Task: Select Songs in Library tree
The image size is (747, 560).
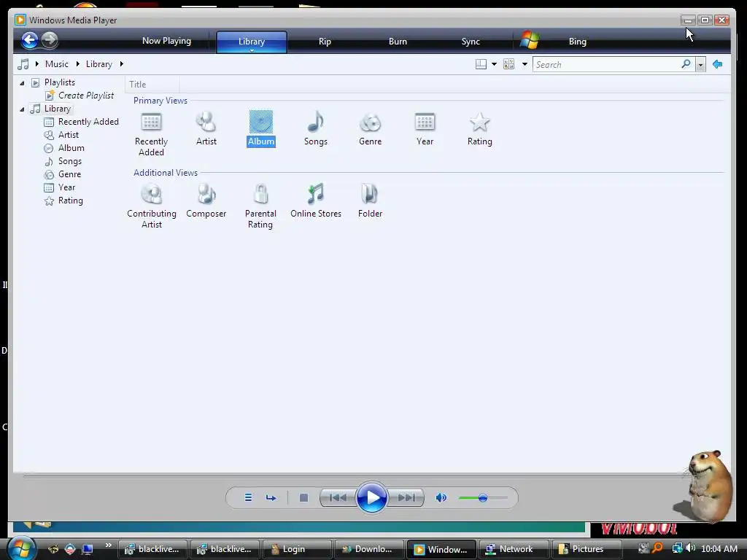Action: [69, 161]
